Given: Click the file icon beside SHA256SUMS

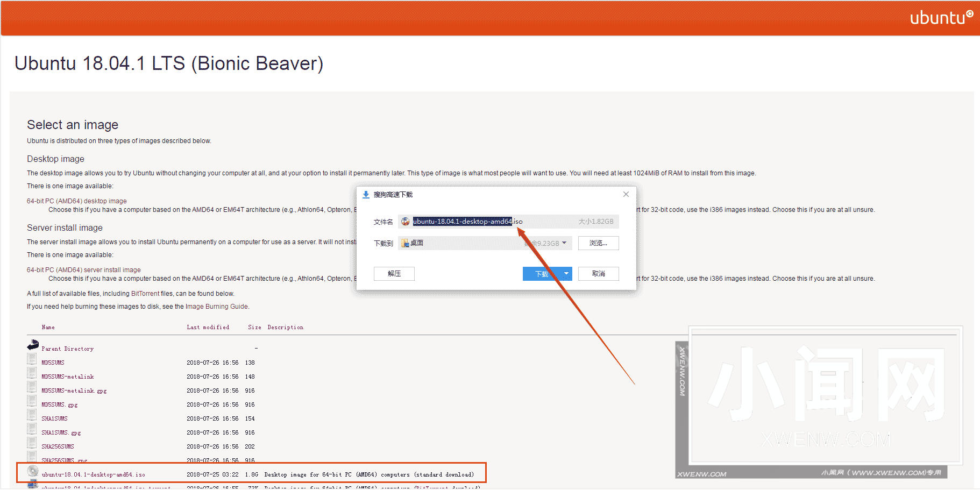Looking at the screenshot, I should pyautogui.click(x=32, y=443).
